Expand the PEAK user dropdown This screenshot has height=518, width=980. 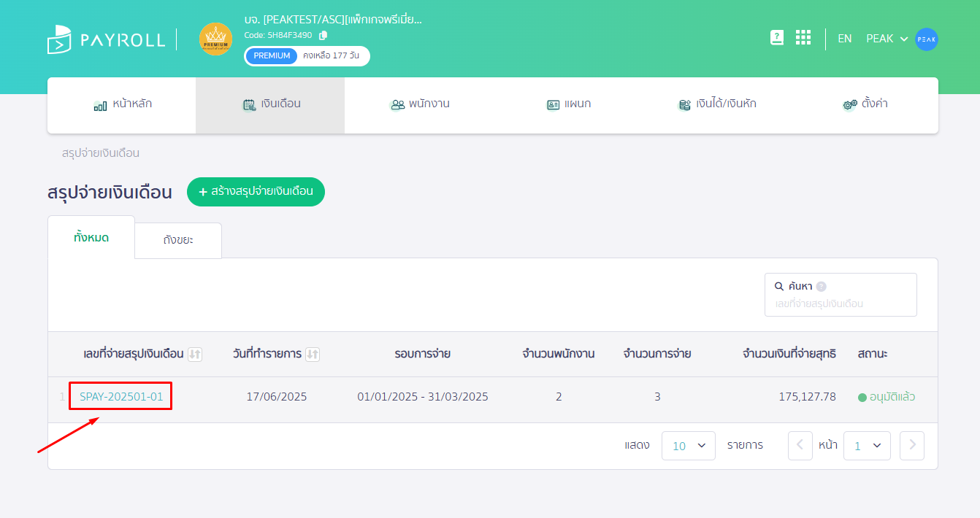[887, 39]
